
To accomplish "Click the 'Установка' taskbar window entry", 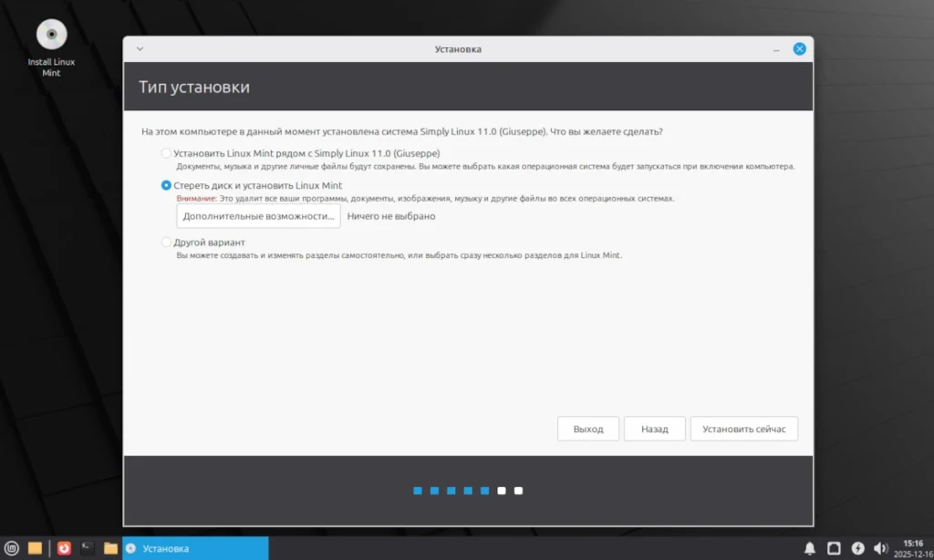I will click(x=195, y=548).
